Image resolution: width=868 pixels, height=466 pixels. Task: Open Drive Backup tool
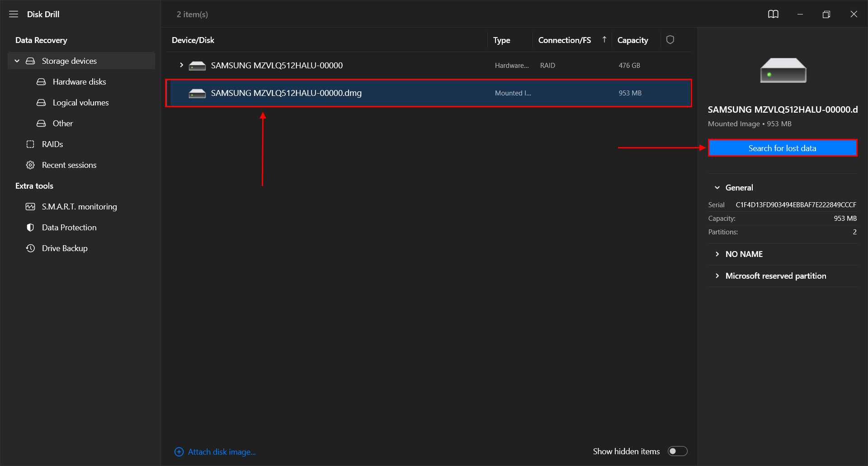pos(65,248)
